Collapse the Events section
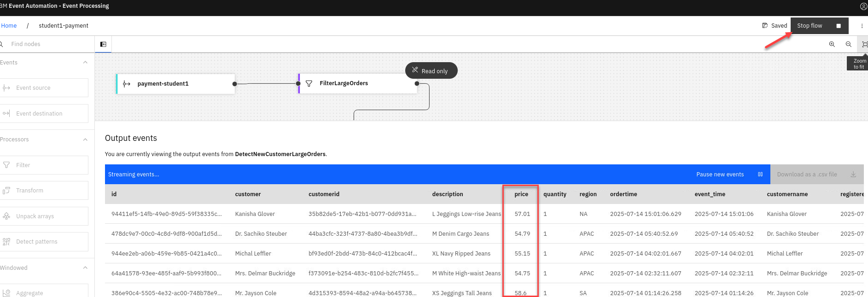The image size is (868, 297). [x=85, y=63]
